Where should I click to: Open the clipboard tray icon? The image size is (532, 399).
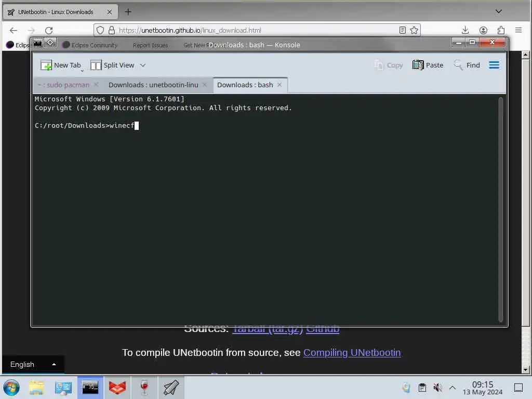coord(422,388)
